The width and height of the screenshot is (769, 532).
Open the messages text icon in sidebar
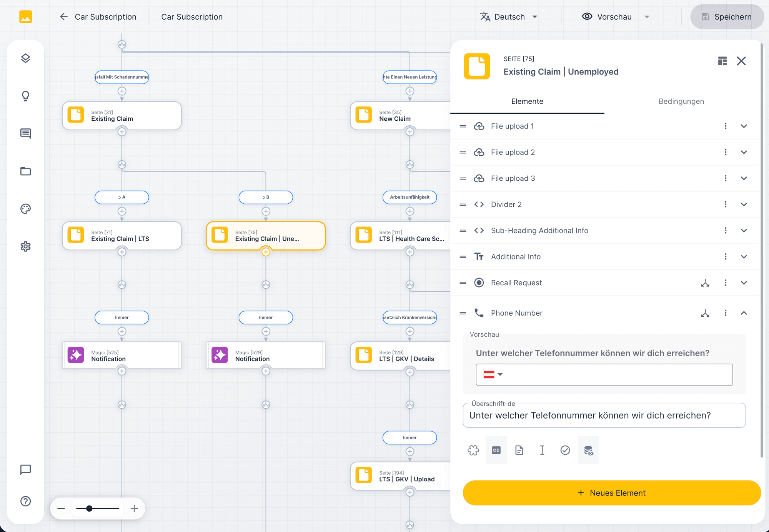pyautogui.click(x=25, y=133)
